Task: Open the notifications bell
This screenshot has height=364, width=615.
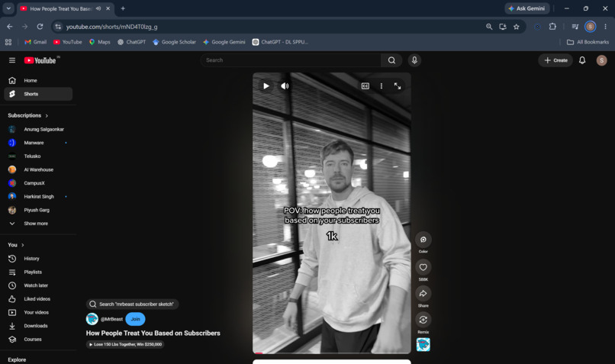Action: pos(582,60)
